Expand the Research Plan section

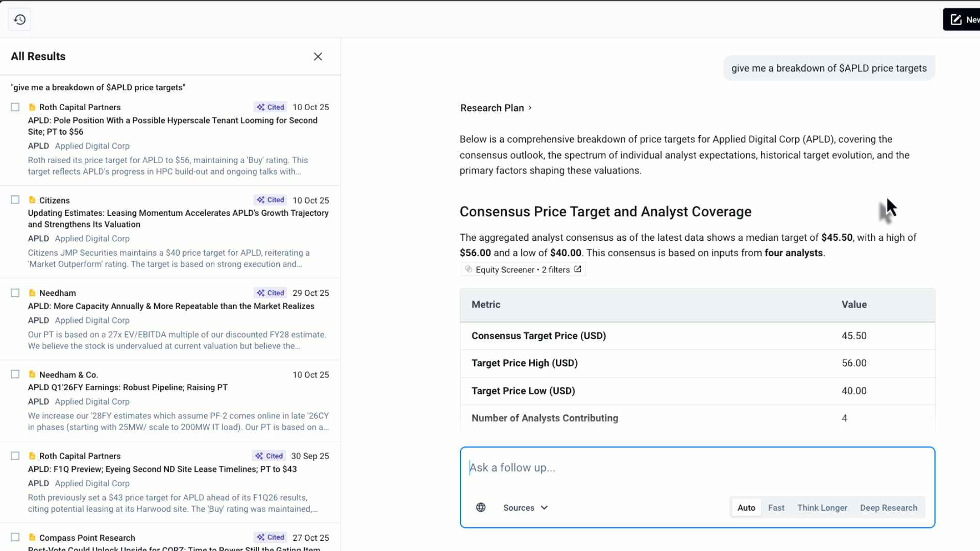tap(496, 108)
